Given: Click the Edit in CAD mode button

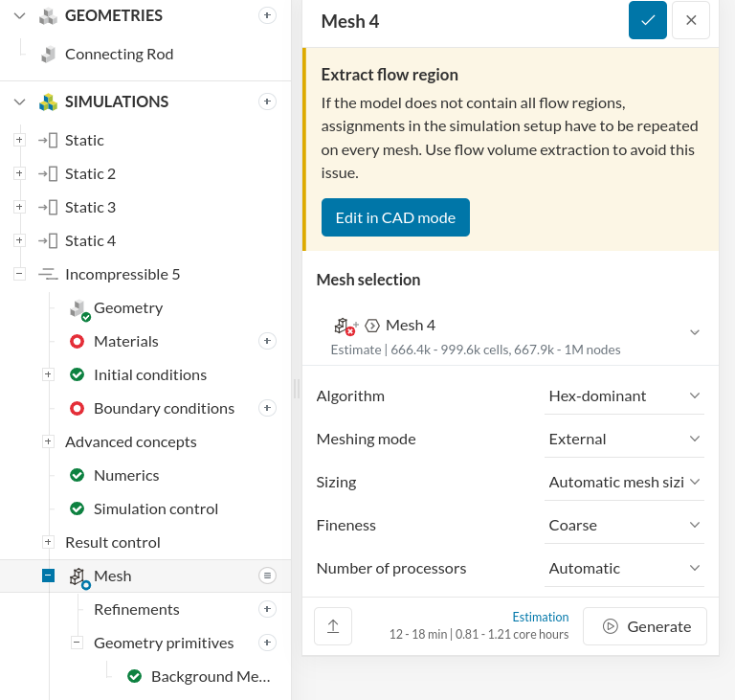Looking at the screenshot, I should [x=395, y=217].
